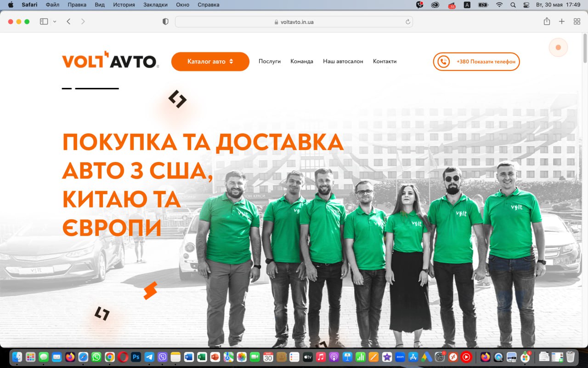588x368 pixels.
Task: Open Photos from the Dock
Action: (242, 357)
